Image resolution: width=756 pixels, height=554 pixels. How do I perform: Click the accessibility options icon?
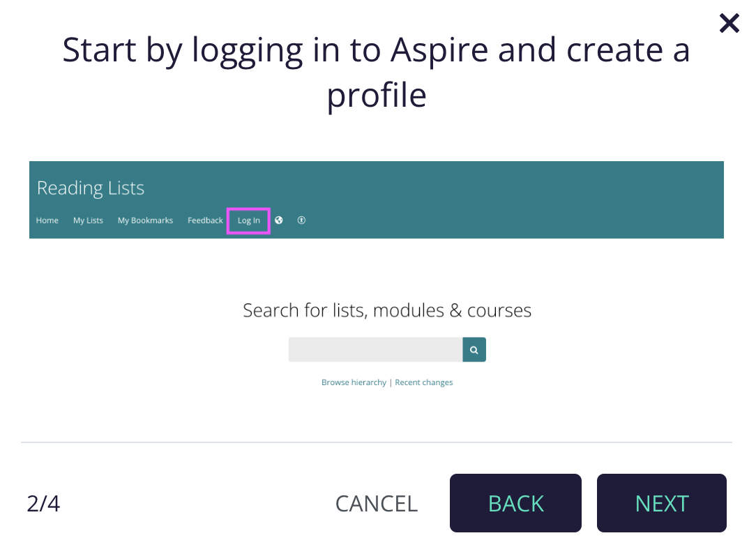(x=301, y=220)
